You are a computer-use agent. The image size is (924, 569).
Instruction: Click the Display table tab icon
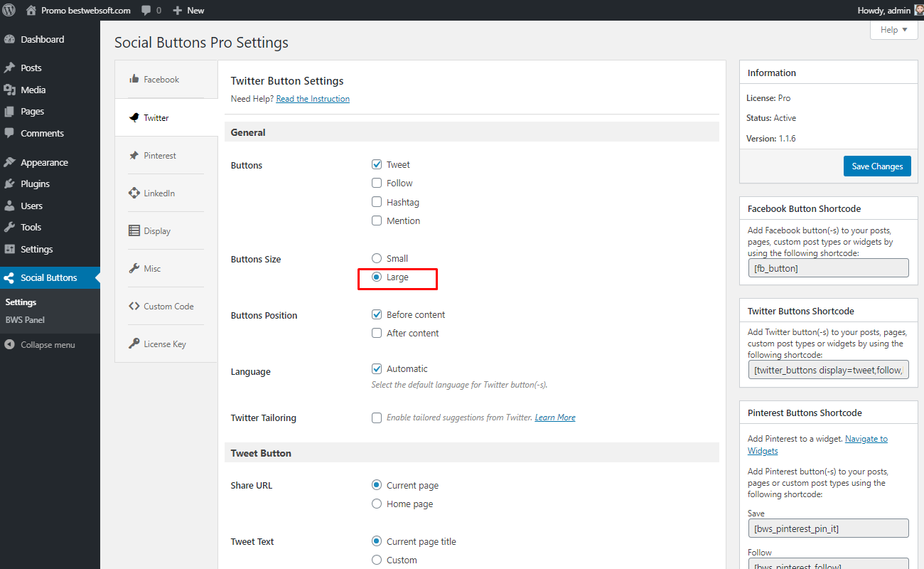point(134,230)
